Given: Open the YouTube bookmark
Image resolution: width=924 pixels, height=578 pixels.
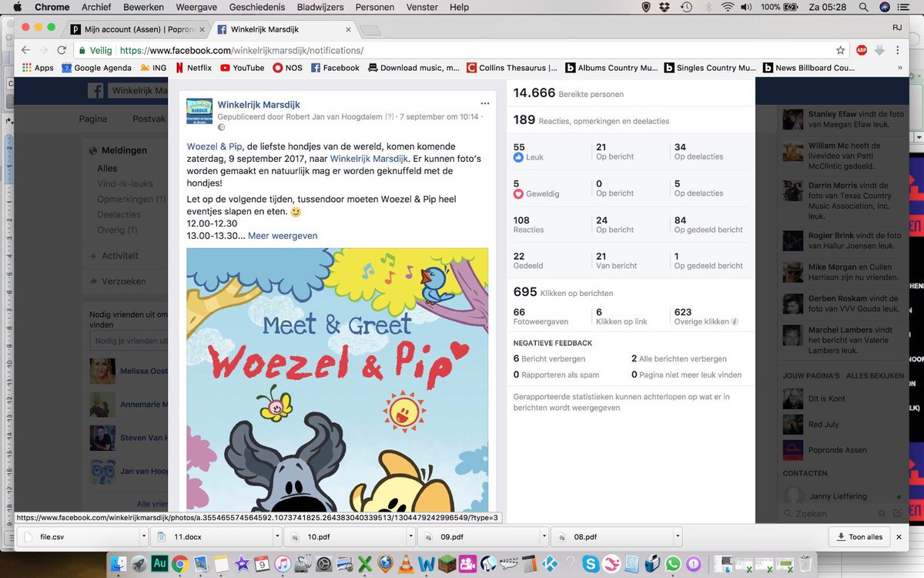Looking at the screenshot, I should [x=243, y=68].
